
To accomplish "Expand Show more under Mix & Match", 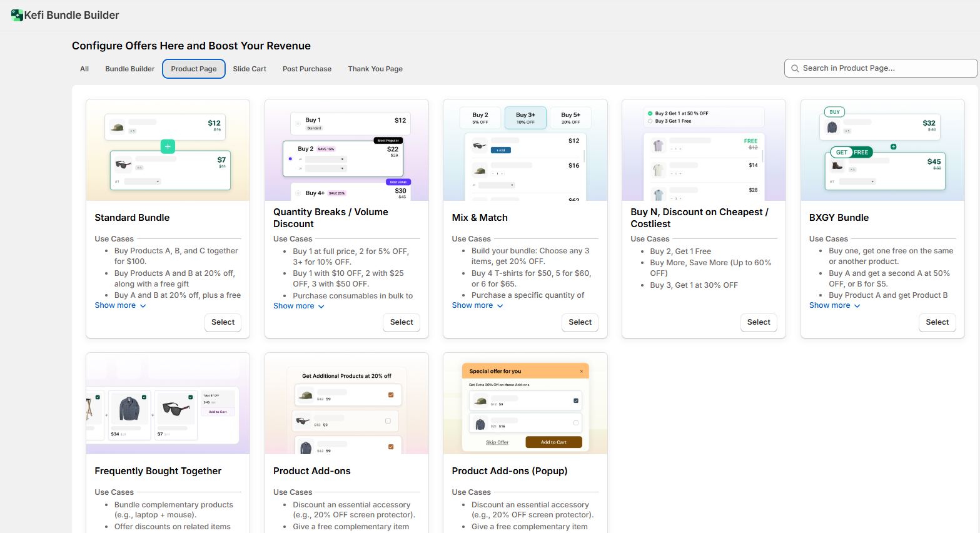I will click(477, 305).
